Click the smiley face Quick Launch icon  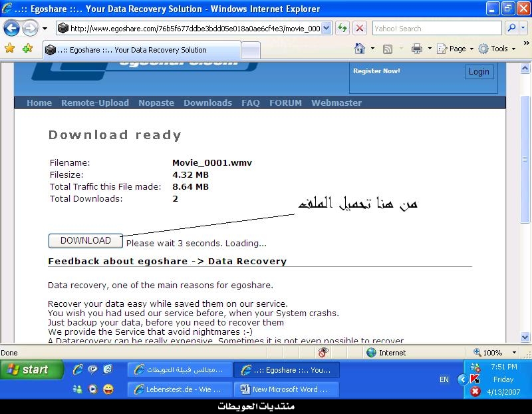[108, 389]
